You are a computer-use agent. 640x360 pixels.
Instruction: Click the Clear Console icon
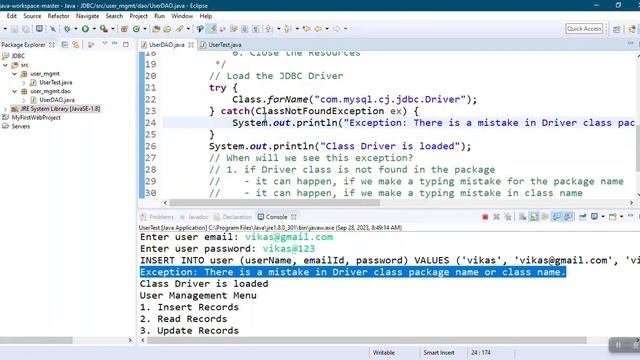tap(522, 217)
